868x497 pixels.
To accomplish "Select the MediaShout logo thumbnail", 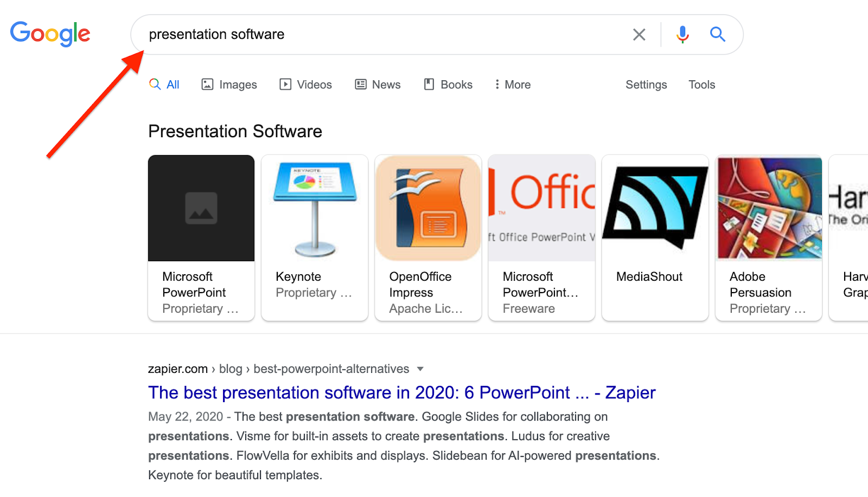I will tap(655, 208).
